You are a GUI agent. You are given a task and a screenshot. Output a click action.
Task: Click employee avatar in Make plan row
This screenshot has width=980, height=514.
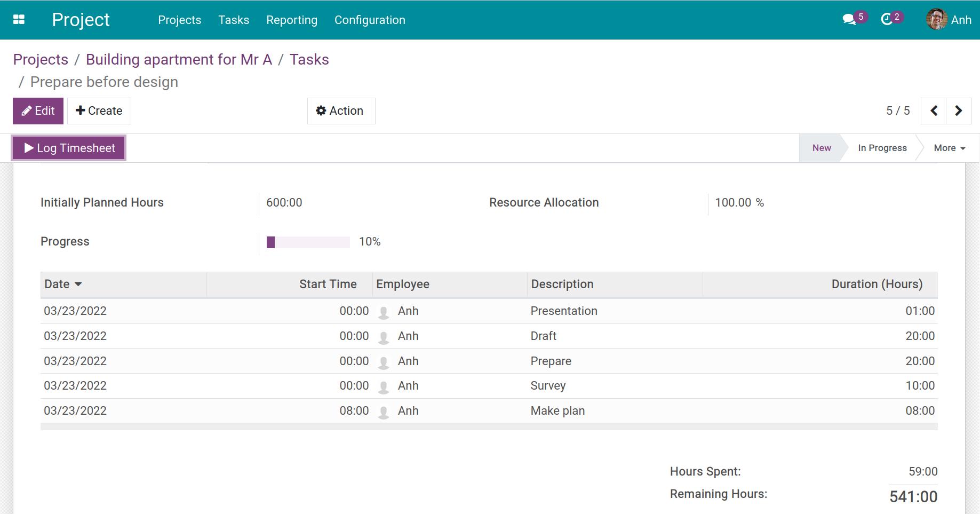pyautogui.click(x=383, y=412)
